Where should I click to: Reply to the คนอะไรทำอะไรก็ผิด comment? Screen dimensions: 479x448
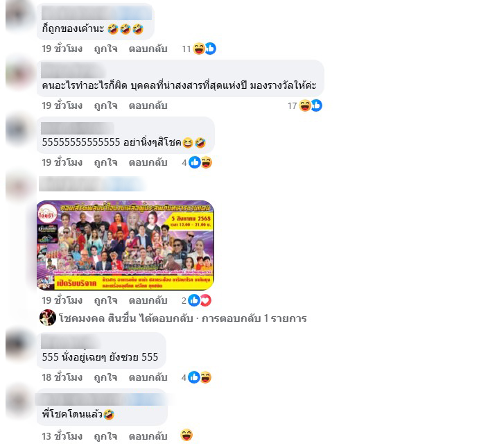(148, 105)
